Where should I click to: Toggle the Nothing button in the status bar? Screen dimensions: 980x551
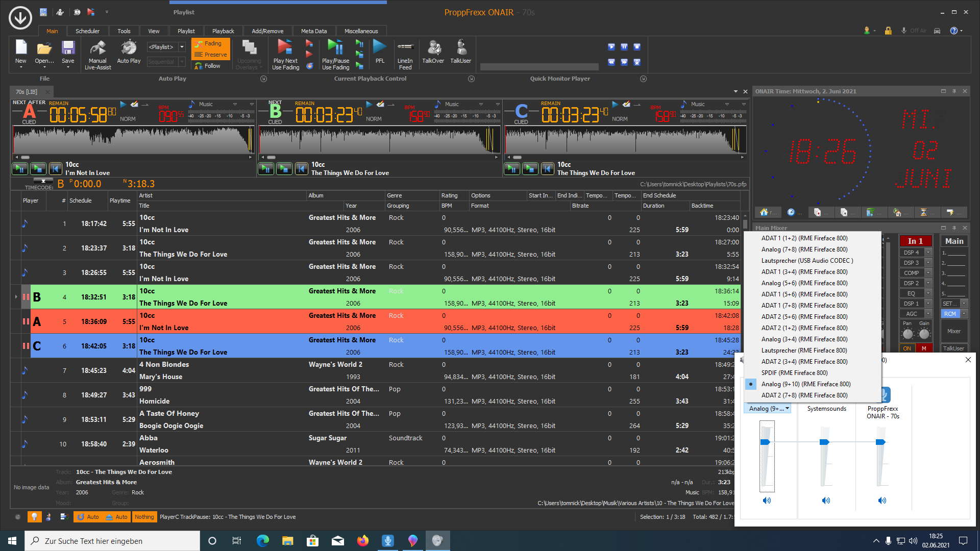144,517
